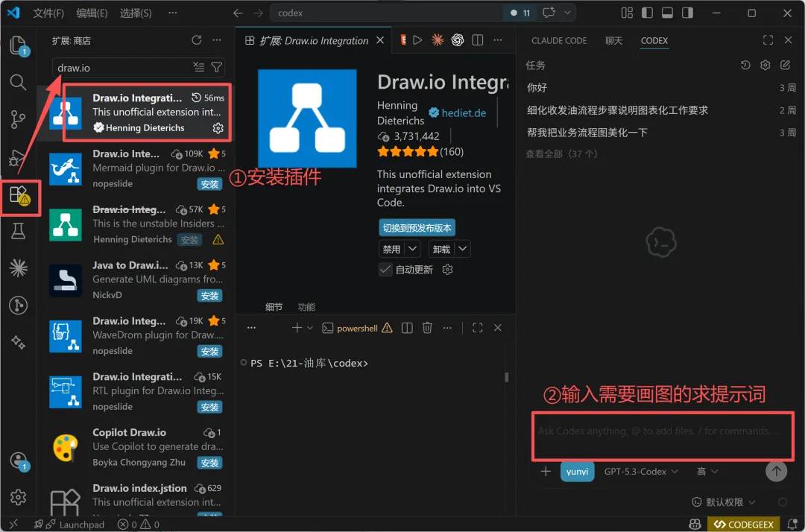Switch to the 聊天 tab
Image resolution: width=805 pixels, height=532 pixels.
613,40
